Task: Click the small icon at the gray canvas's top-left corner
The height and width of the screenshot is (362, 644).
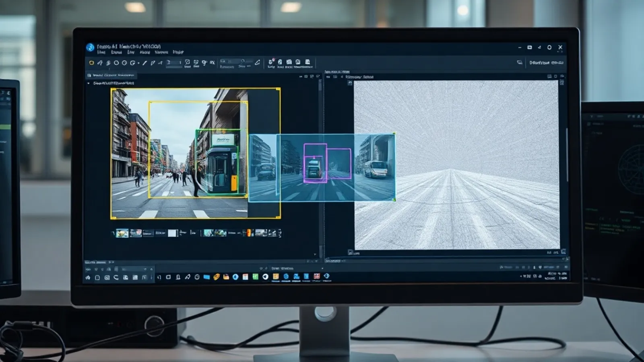Action: click(350, 82)
